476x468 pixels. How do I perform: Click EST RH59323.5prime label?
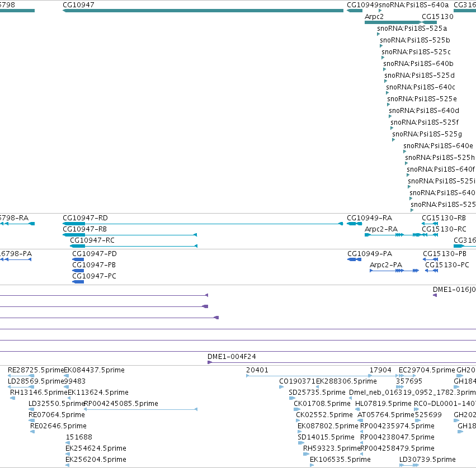332,448
